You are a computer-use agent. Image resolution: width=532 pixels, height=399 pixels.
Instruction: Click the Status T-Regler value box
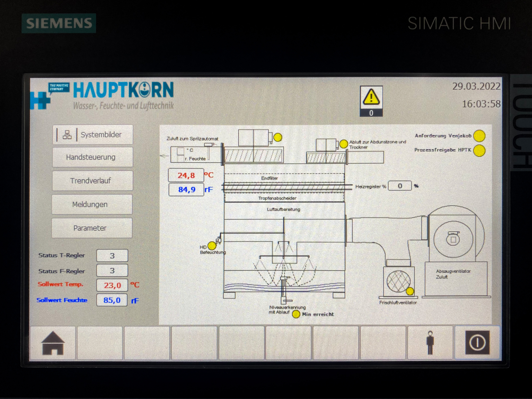(112, 256)
